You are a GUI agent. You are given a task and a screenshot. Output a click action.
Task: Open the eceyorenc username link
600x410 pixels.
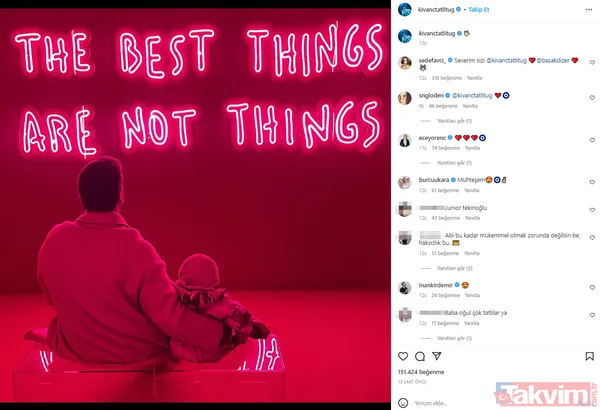(x=432, y=138)
